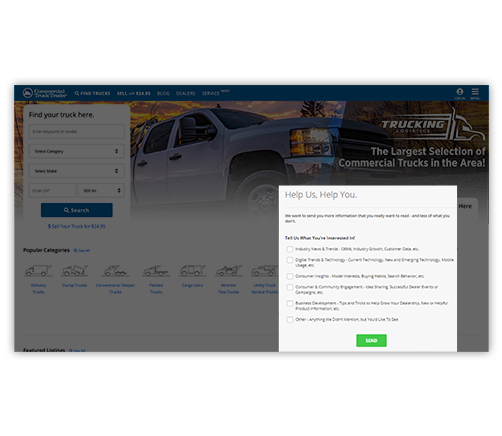Click the Delivery Trucks text link

38,289
